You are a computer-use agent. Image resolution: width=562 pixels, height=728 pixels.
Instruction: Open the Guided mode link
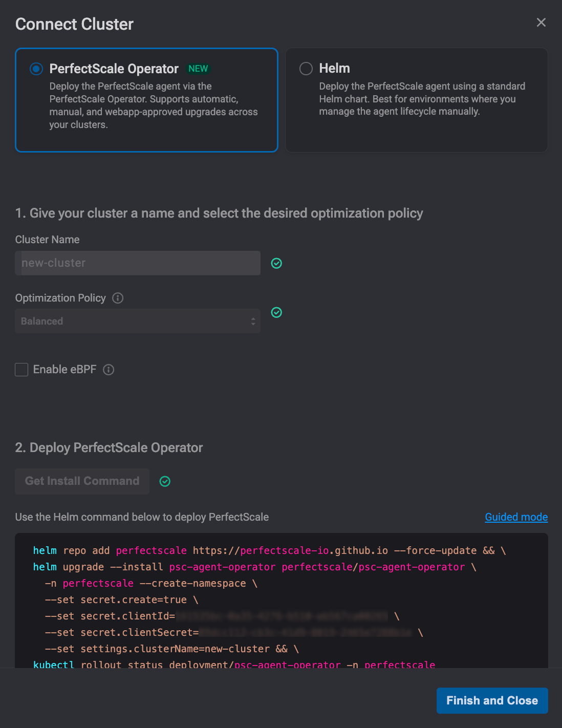516,517
